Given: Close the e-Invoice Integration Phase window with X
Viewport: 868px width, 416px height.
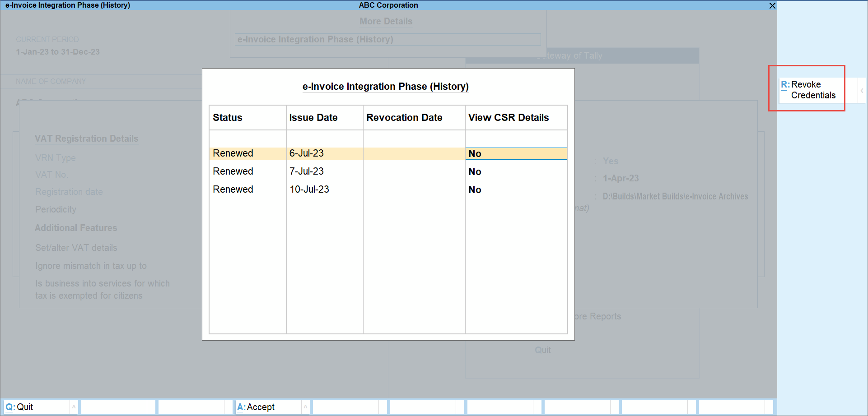Looking at the screenshot, I should coord(772,6).
